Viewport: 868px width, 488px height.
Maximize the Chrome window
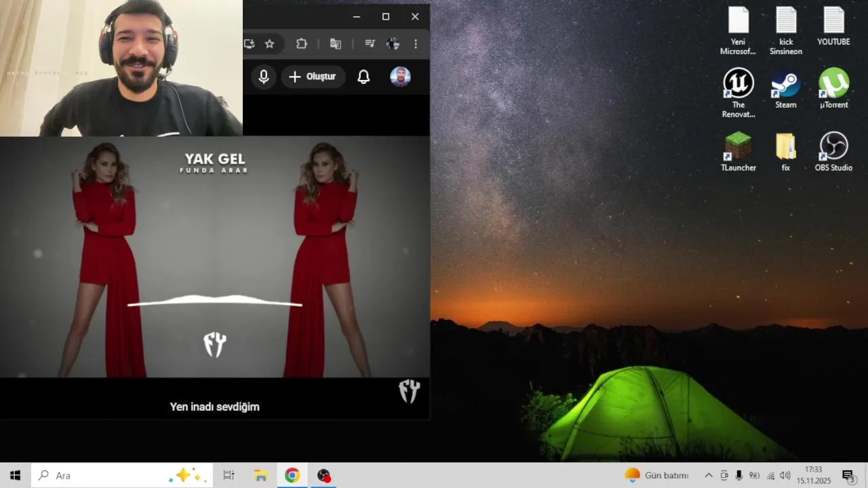click(x=386, y=17)
